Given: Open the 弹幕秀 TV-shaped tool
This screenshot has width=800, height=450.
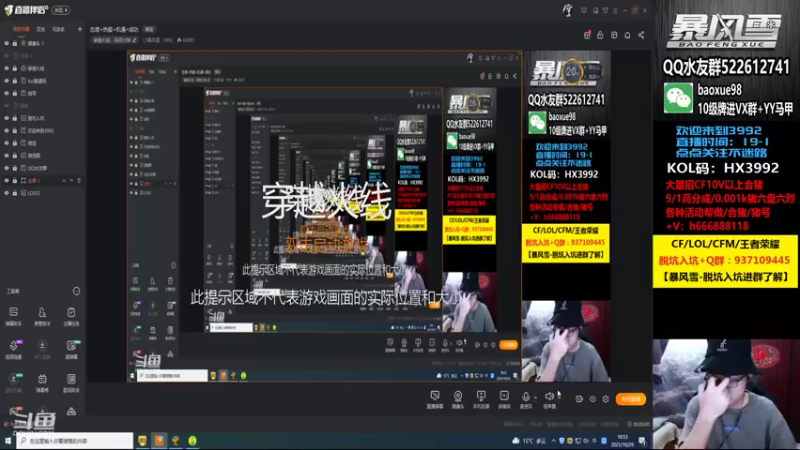Looking at the screenshot, I should [x=42, y=382].
